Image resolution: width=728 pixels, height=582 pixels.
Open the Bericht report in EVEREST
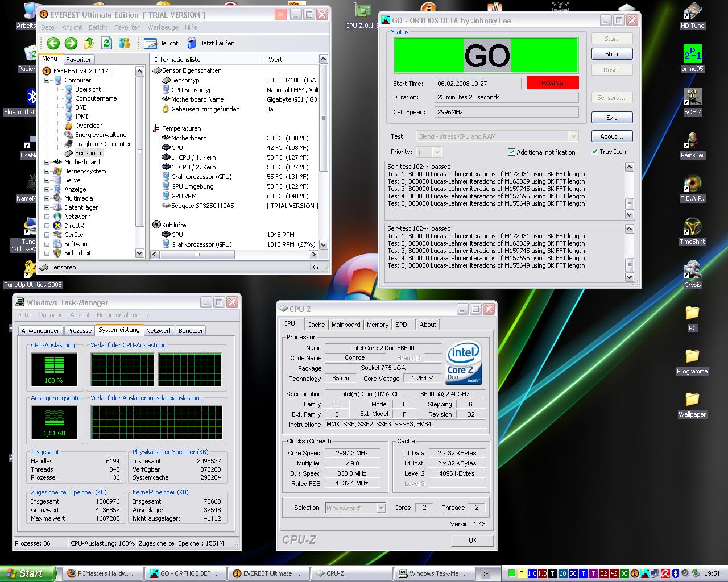point(162,43)
